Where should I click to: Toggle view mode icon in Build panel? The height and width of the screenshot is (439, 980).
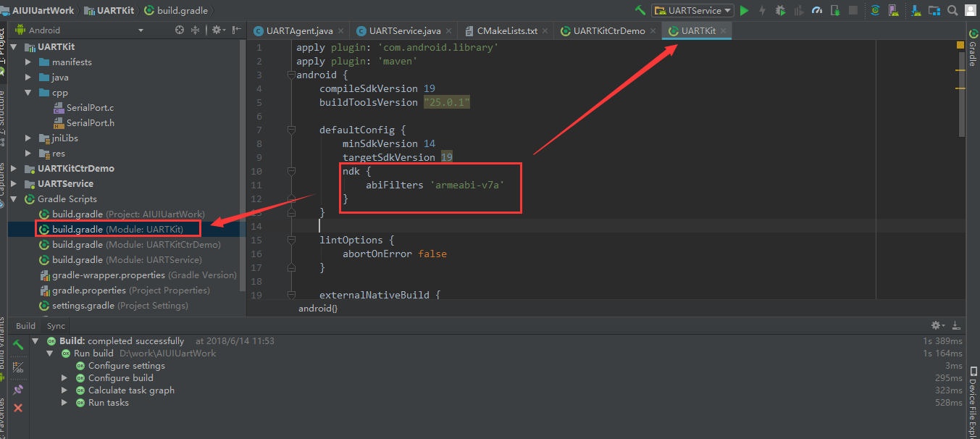pos(19,368)
